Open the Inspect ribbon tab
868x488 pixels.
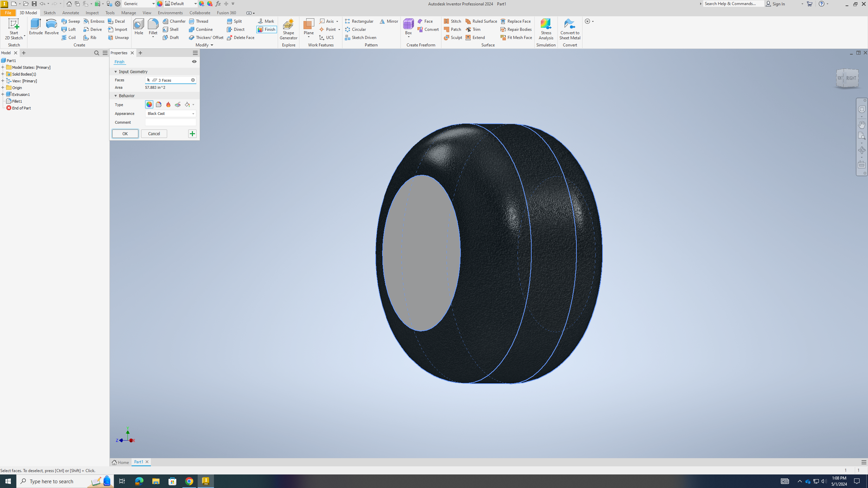(92, 13)
